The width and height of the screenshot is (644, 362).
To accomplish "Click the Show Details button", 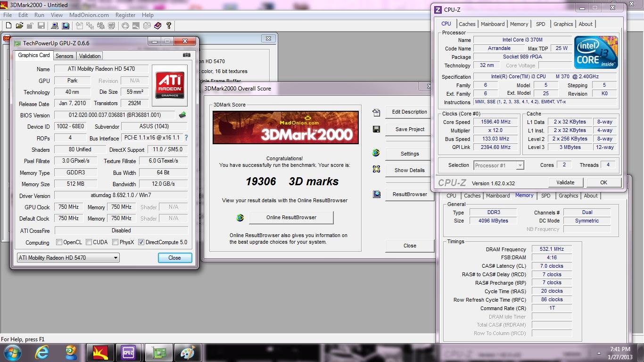I will click(409, 170).
